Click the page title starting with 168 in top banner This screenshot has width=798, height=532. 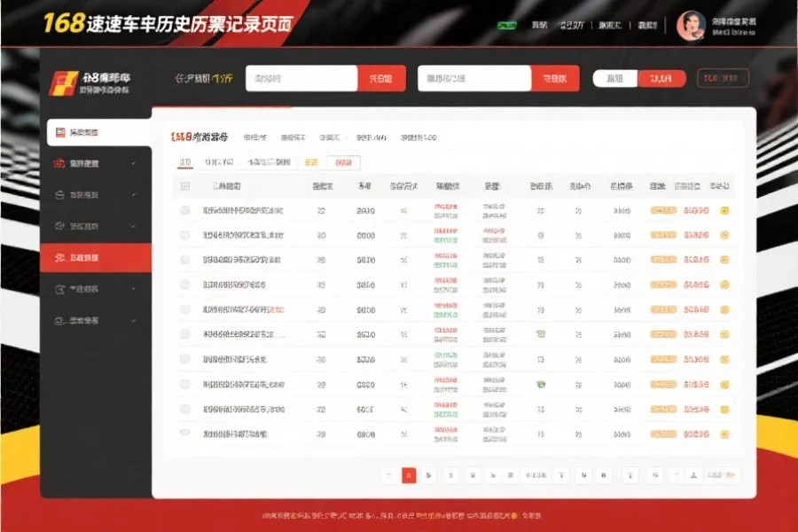(x=168, y=23)
